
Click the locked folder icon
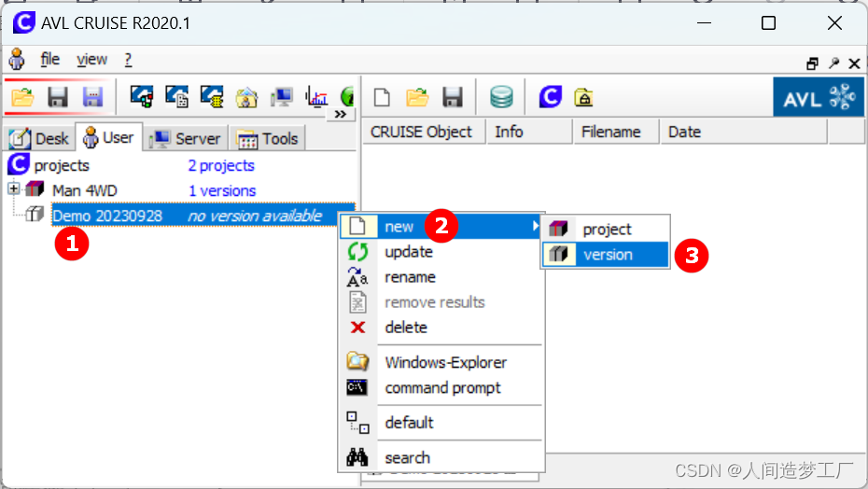coord(583,97)
